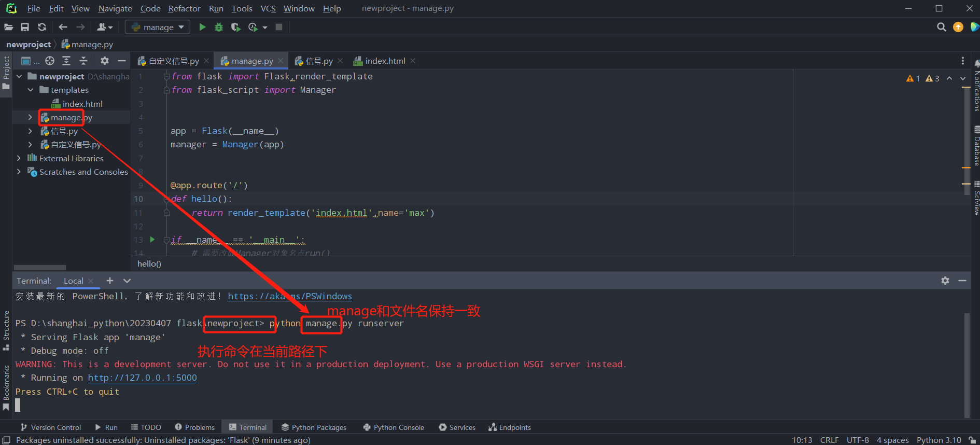Hide the Project tool window
980x445 pixels.
tap(122, 61)
